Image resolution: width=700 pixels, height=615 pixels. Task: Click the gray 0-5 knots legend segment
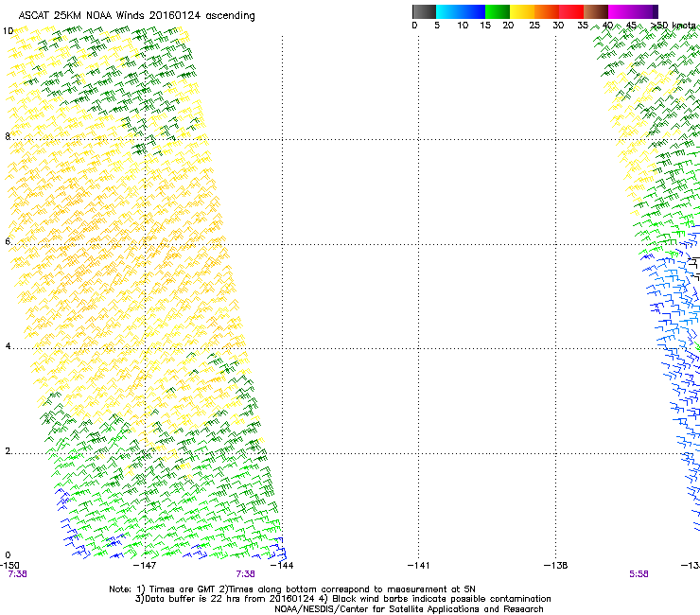pos(424,11)
